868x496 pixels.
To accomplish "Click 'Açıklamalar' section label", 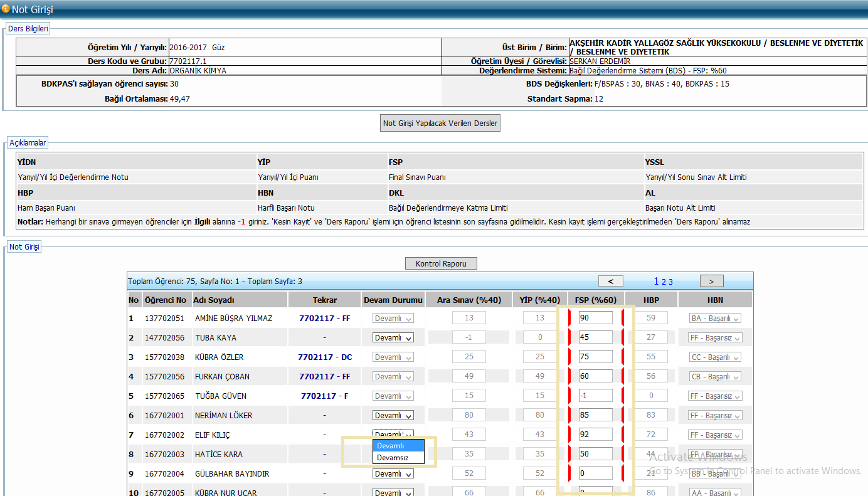I will click(x=28, y=143).
